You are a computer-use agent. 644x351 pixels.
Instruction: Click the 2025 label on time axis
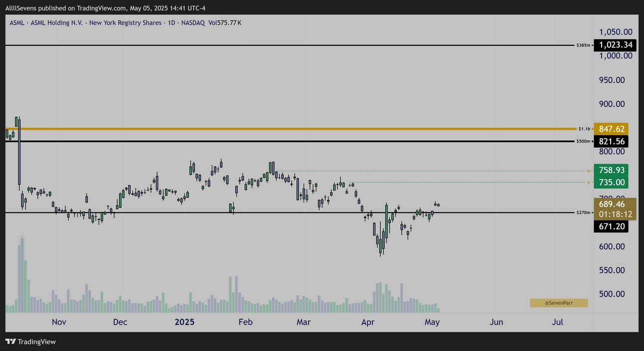click(x=184, y=322)
